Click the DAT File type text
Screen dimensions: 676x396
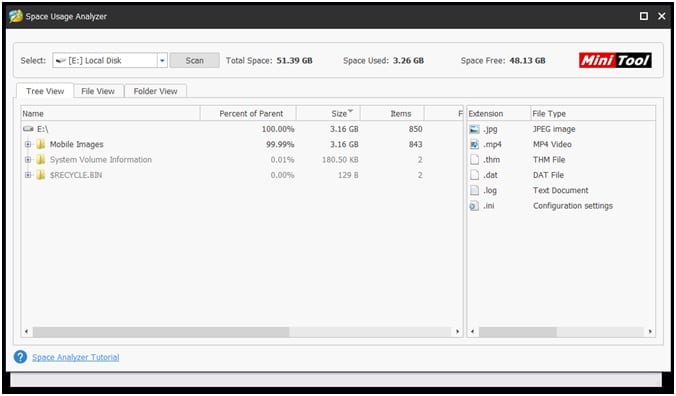pyautogui.click(x=548, y=175)
